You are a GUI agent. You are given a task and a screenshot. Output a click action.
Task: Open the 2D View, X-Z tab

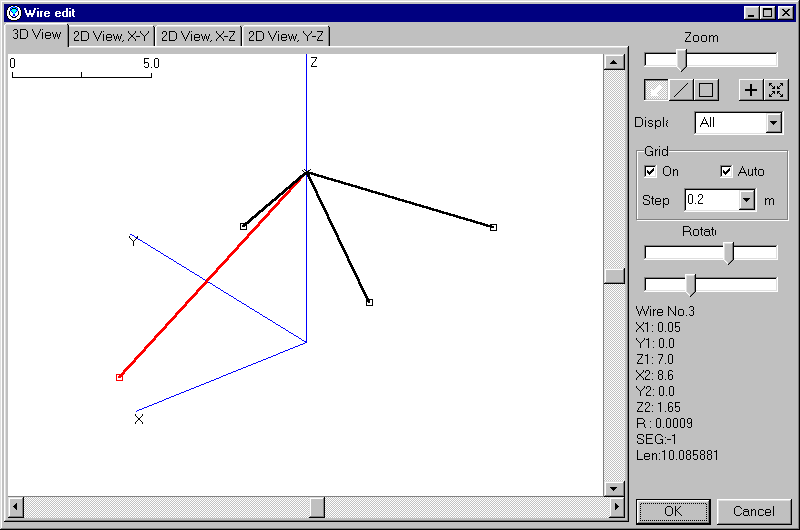198,36
